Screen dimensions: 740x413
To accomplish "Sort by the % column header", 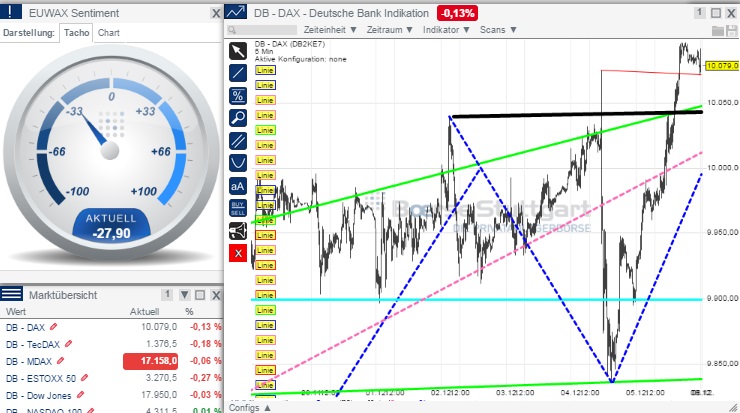I will (x=189, y=312).
